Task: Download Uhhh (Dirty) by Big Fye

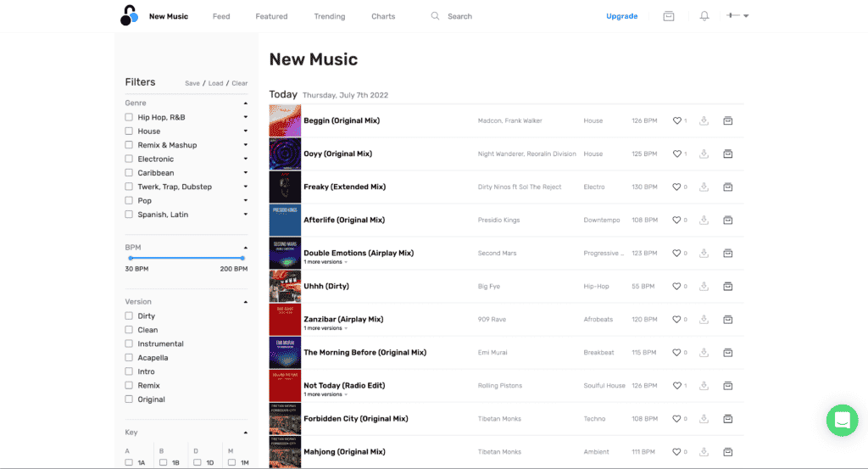Action: point(704,286)
